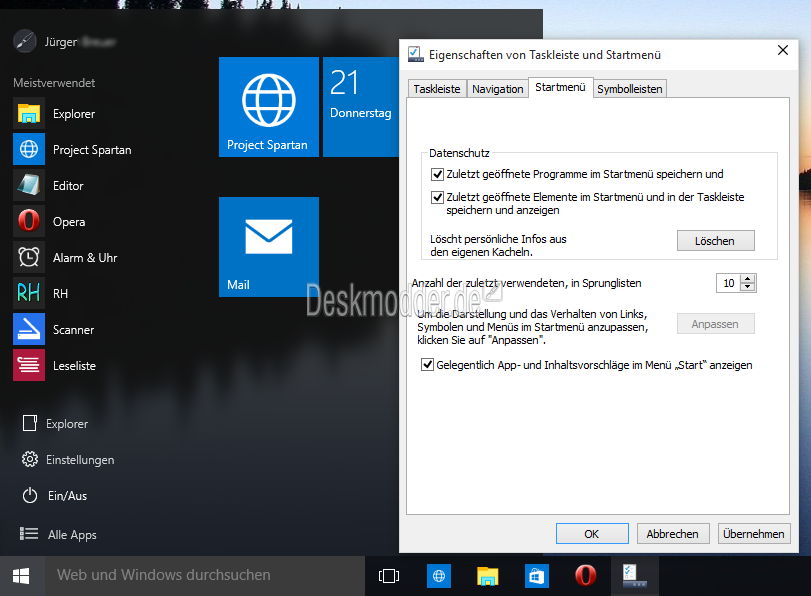Toggle Zuletzt geöffnete Programme im Startmenü checkbox

click(438, 174)
